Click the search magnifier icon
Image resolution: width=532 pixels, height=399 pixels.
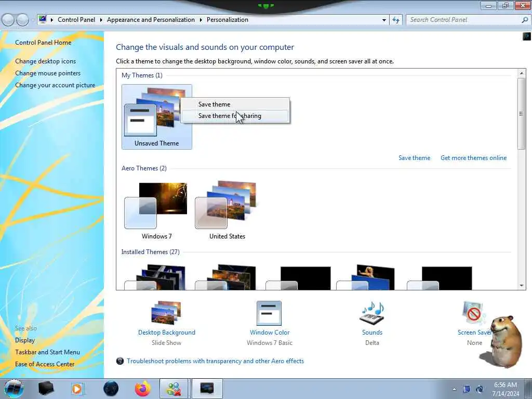(525, 20)
